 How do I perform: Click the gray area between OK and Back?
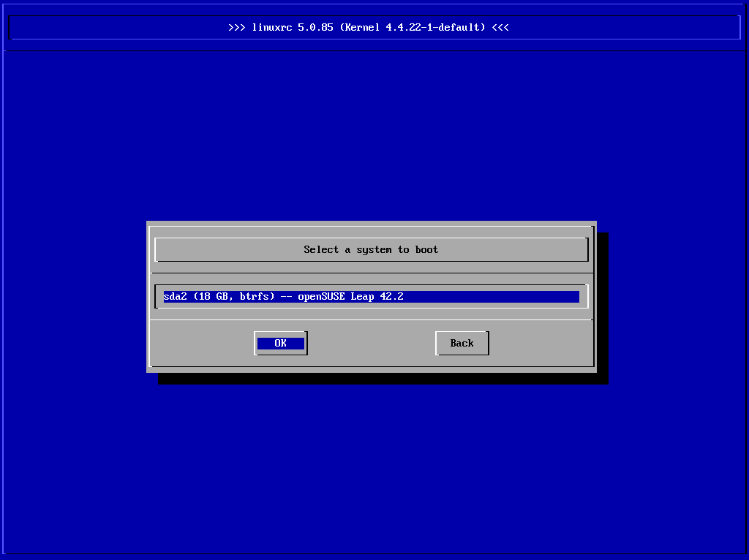coord(371,343)
